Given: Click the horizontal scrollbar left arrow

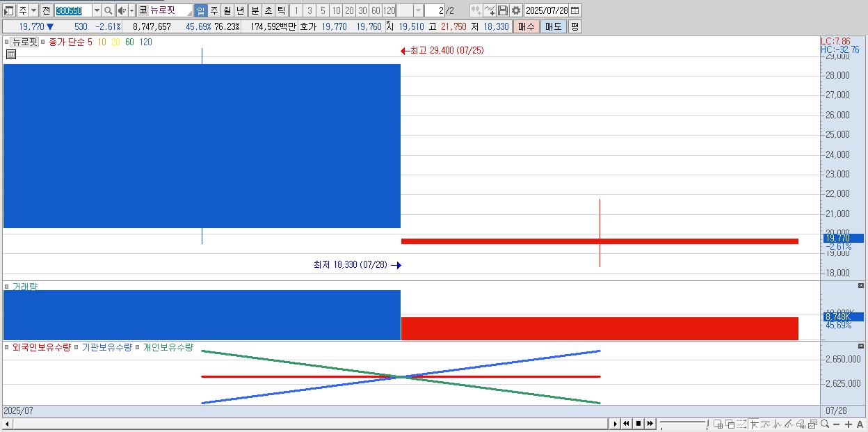Looking at the screenshot, I should (7, 424).
